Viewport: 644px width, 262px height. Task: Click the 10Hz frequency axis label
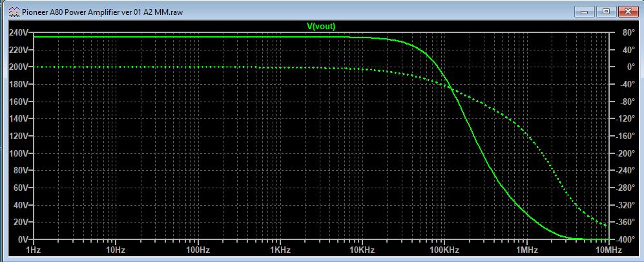[x=116, y=250]
